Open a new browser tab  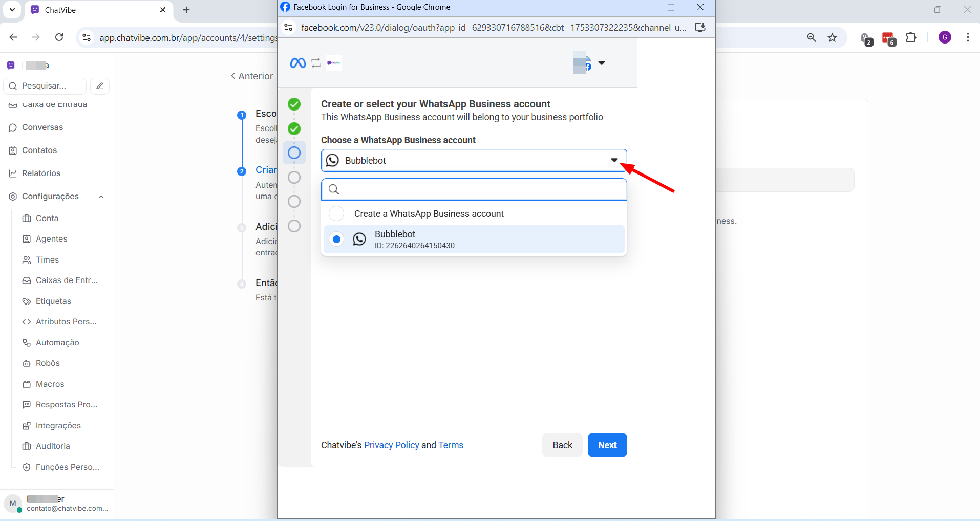click(x=186, y=10)
